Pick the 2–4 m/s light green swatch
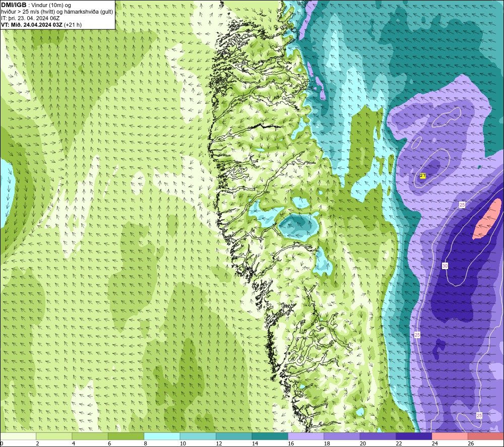Image resolution: width=504 pixels, height=447 pixels. click(54, 436)
